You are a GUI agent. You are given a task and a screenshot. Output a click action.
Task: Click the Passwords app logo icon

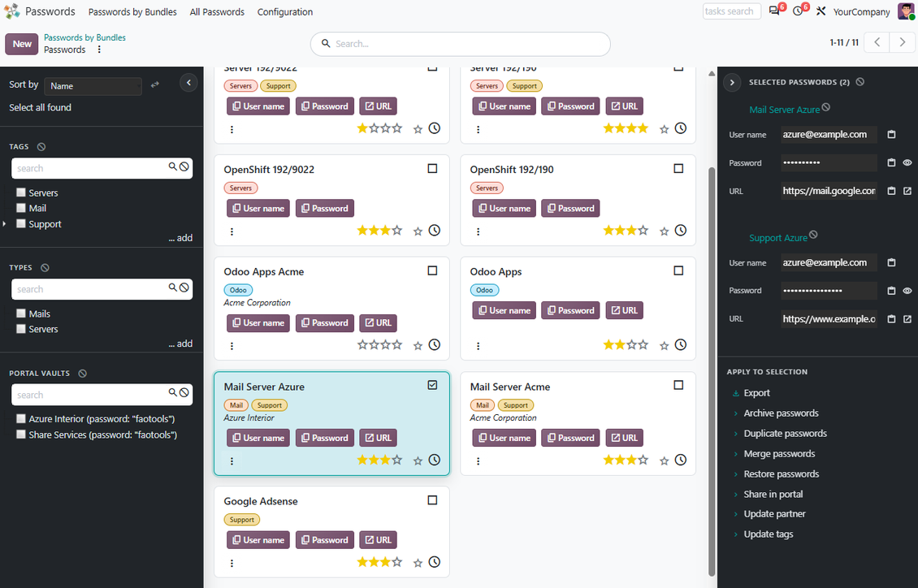[11, 11]
